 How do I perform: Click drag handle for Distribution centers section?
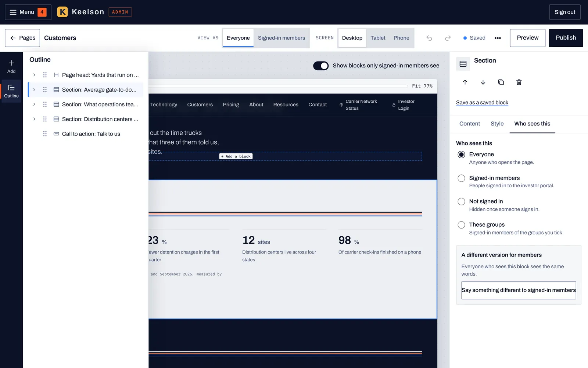(45, 119)
